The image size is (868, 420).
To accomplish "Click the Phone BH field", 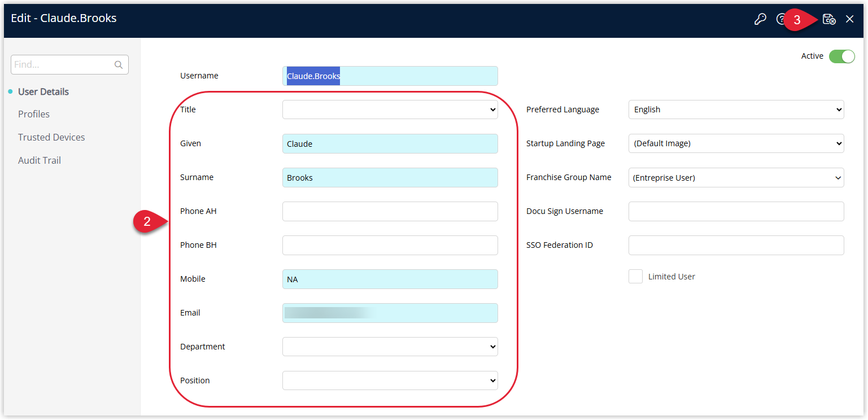I will coord(390,245).
